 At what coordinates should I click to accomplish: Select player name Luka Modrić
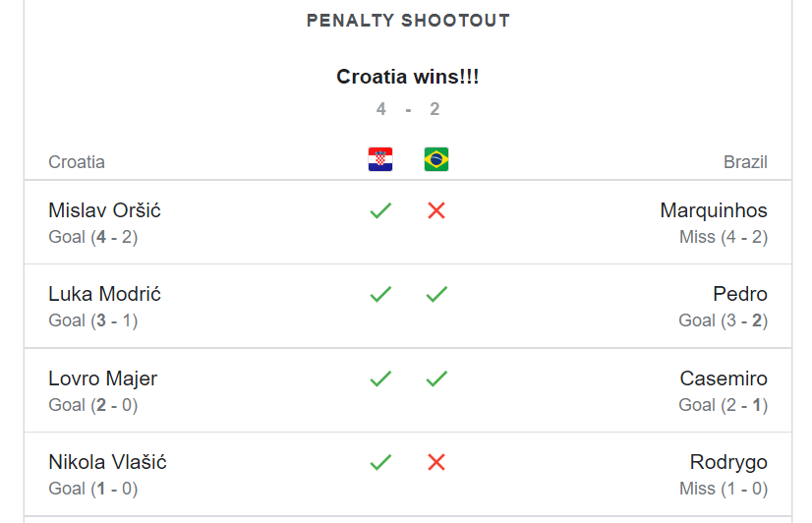point(104,294)
